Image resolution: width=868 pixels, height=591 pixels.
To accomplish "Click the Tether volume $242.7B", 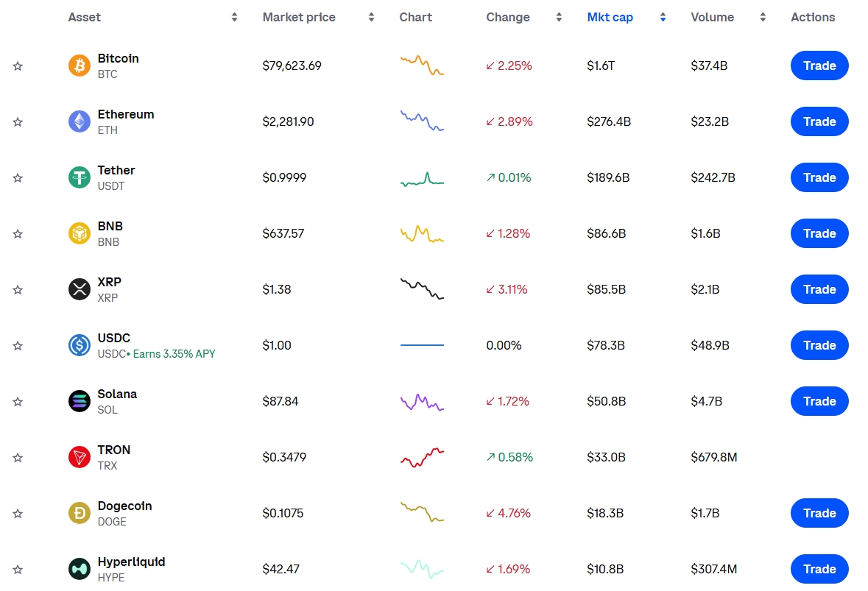I will 713,177.
